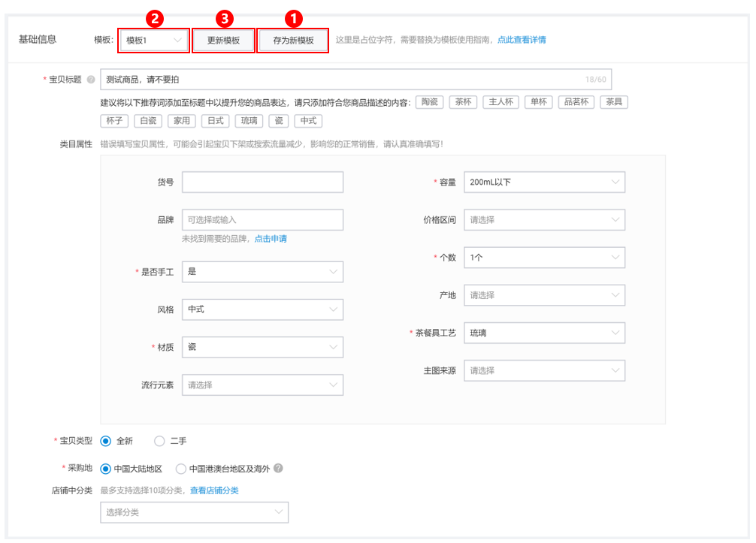Expand the 产地 dropdown
756x543 pixels.
(544, 294)
